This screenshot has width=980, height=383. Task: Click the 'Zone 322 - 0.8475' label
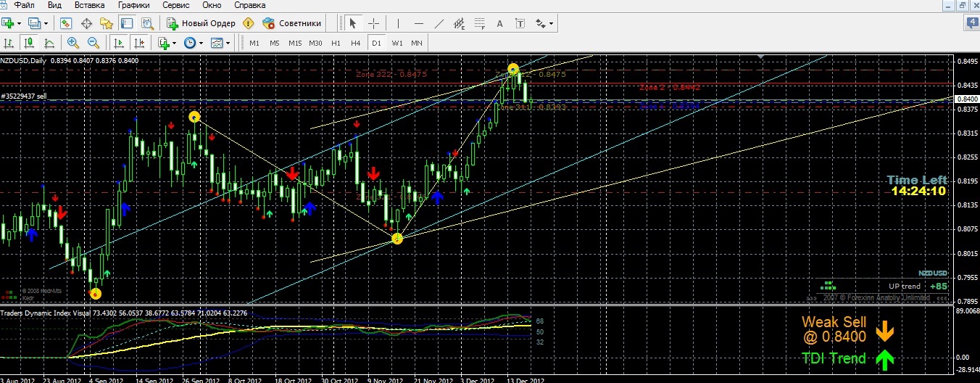[x=391, y=74]
